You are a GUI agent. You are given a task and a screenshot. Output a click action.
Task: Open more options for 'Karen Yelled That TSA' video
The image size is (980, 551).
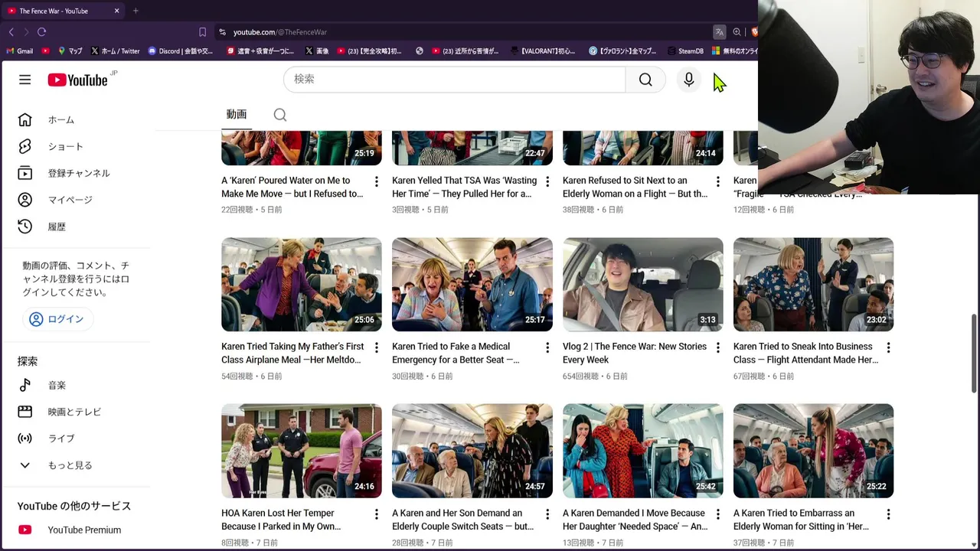coord(547,181)
